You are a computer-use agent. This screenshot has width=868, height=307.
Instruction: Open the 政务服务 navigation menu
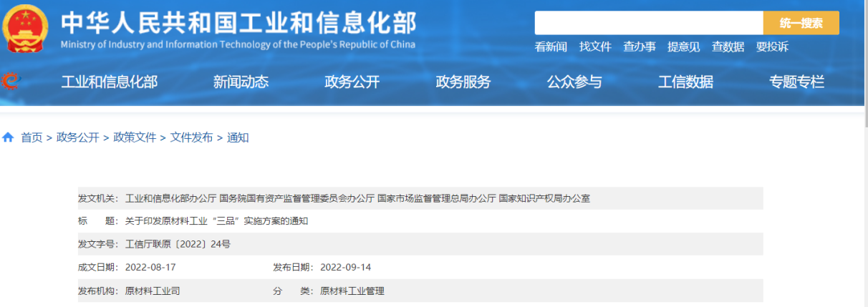click(463, 82)
